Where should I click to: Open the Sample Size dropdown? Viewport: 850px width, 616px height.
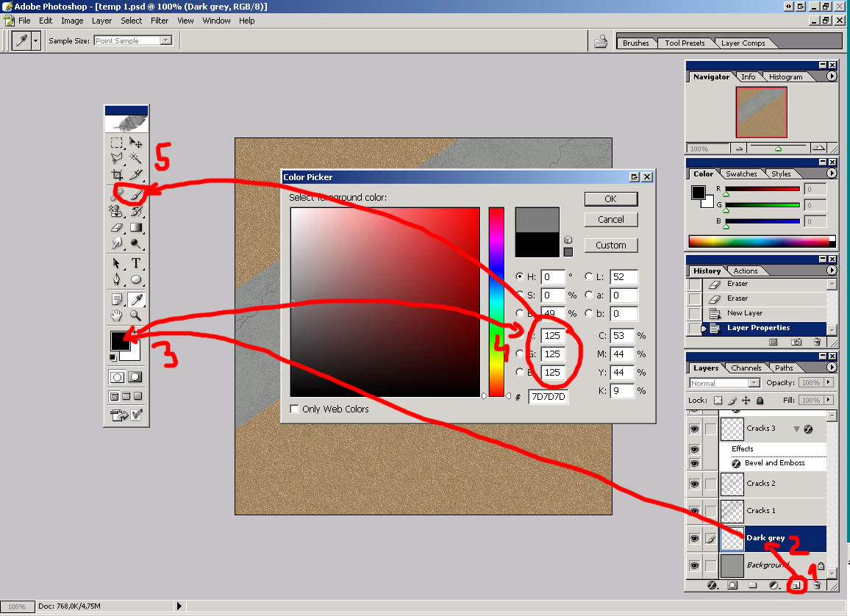(133, 41)
